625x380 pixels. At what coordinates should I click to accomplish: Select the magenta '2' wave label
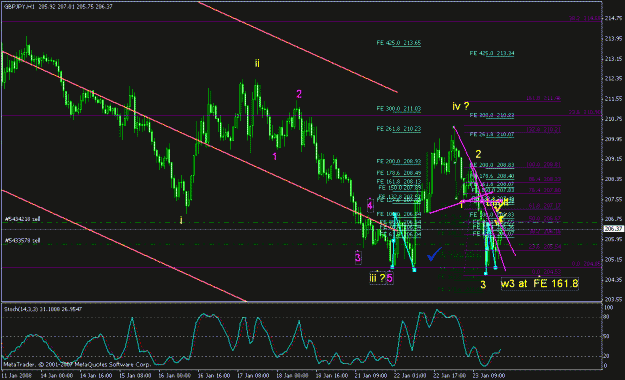pos(299,94)
